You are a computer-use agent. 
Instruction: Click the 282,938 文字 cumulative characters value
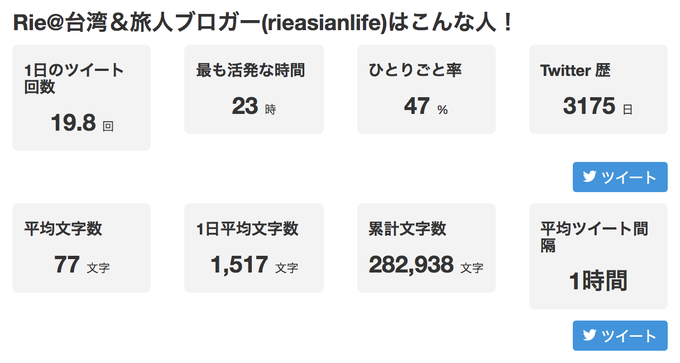[426, 265]
